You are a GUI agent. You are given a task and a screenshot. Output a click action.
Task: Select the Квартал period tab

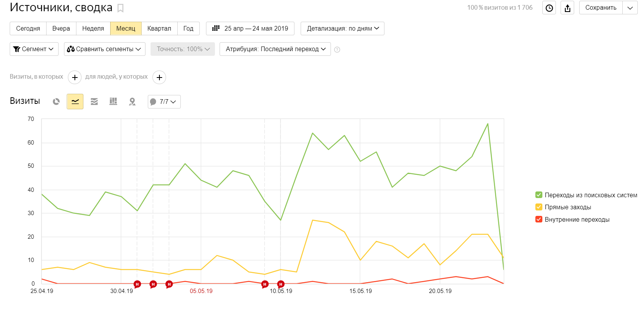159,29
